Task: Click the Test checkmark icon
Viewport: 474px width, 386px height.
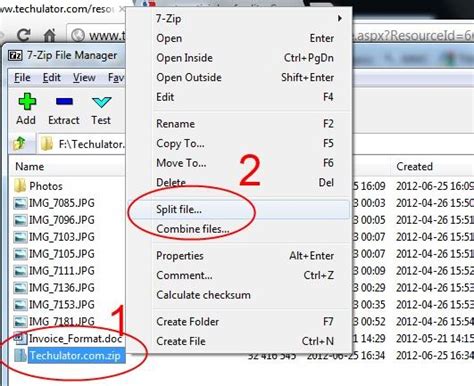Action: 101,102
